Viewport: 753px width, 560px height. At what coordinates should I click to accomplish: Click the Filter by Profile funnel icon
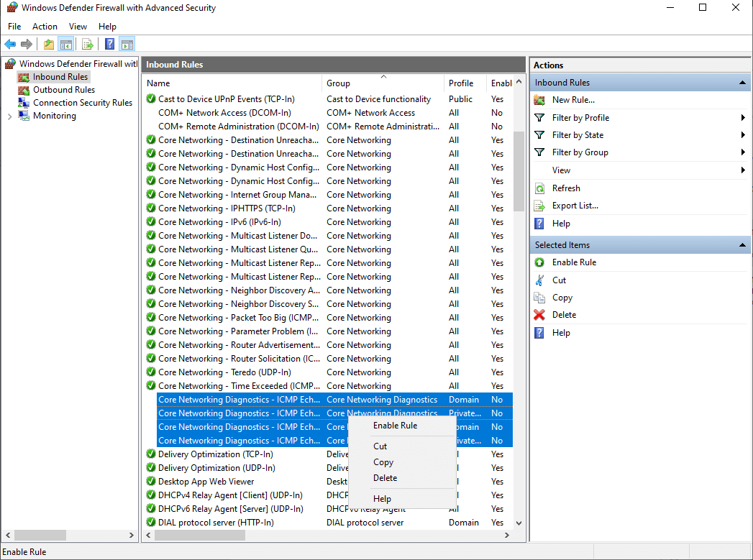[x=539, y=118]
